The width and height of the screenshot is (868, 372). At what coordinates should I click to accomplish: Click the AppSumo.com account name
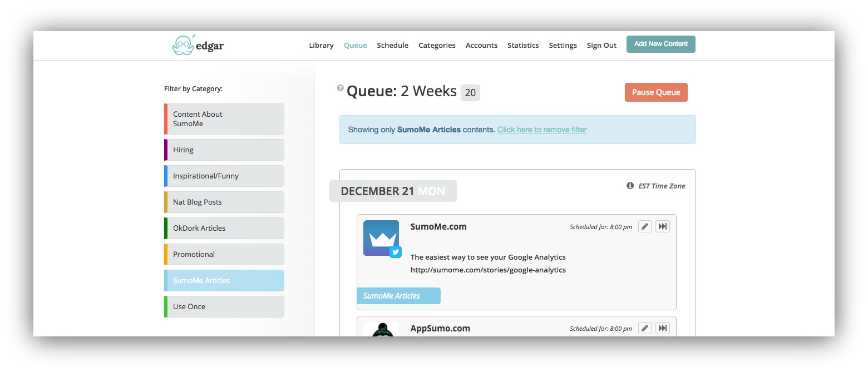(x=440, y=328)
